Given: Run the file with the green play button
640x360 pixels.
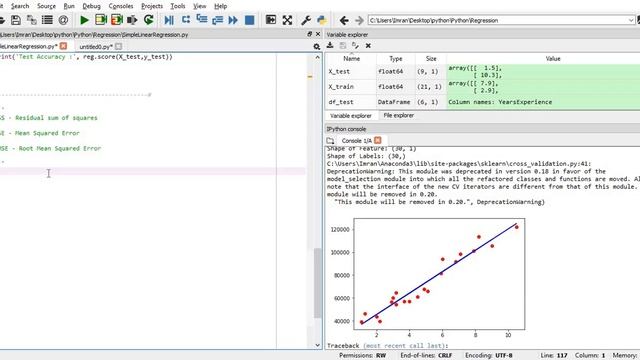Looking at the screenshot, I should 84,20.
